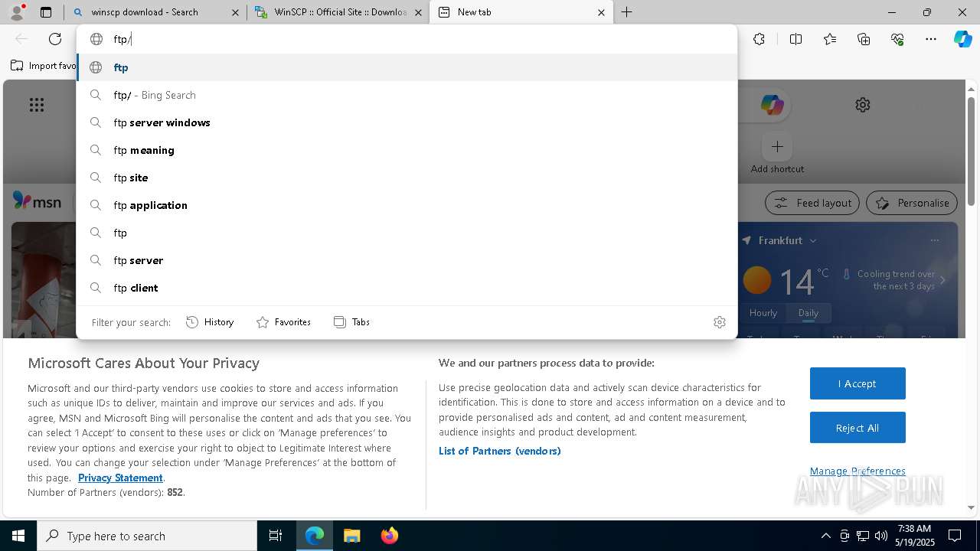This screenshot has width=980, height=551.
Task: Select the top 'ftp' suggestion
Action: click(x=407, y=67)
